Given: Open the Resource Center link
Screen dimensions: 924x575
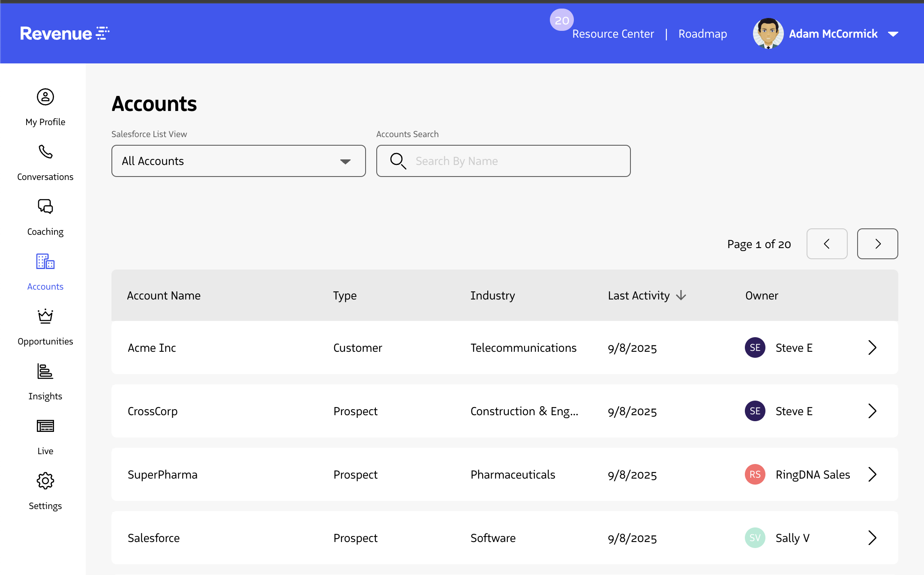Looking at the screenshot, I should click(x=613, y=34).
